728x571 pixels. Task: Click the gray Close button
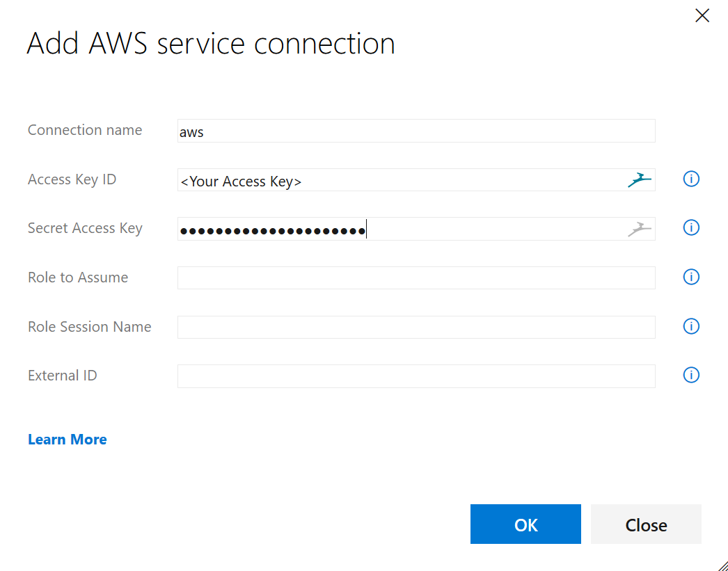click(646, 524)
